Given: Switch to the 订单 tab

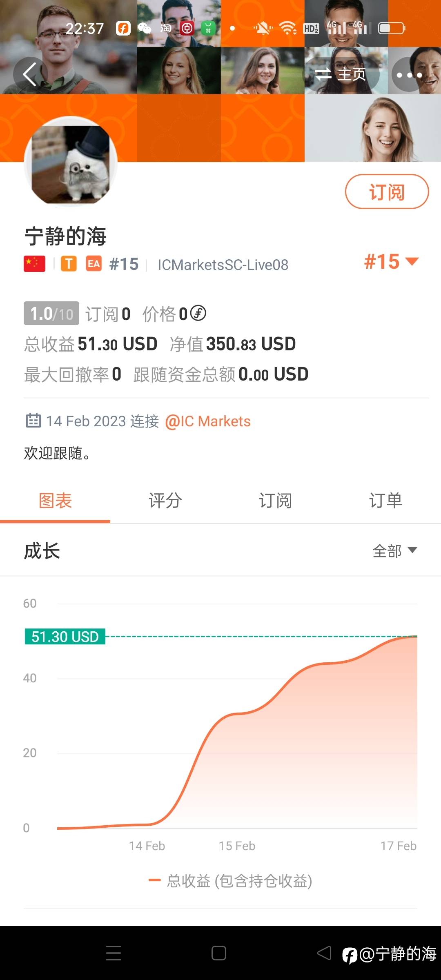Looking at the screenshot, I should point(385,501).
